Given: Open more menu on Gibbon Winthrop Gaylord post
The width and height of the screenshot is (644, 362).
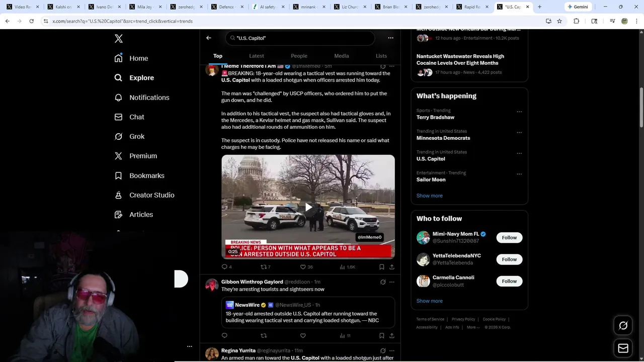Looking at the screenshot, I should coord(392,282).
